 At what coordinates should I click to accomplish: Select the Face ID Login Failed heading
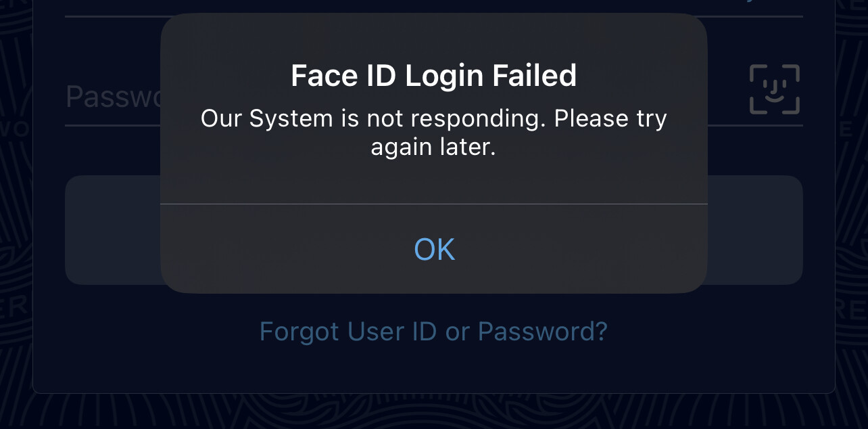[434, 75]
